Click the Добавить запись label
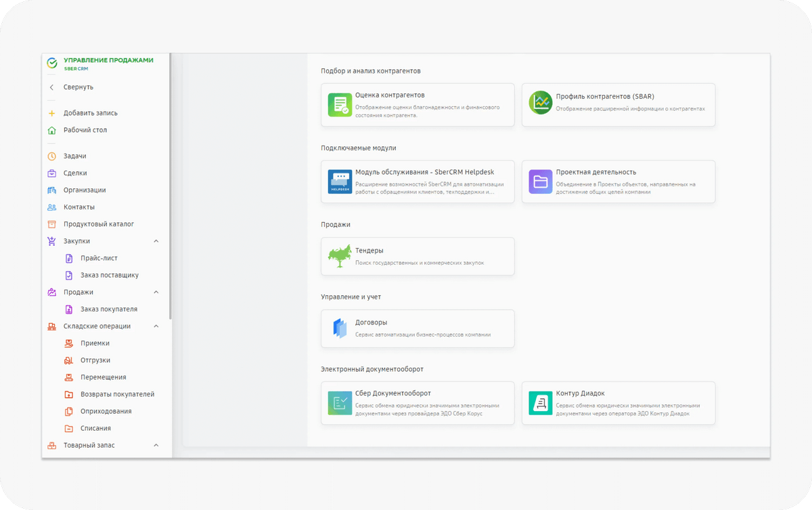 [x=91, y=113]
